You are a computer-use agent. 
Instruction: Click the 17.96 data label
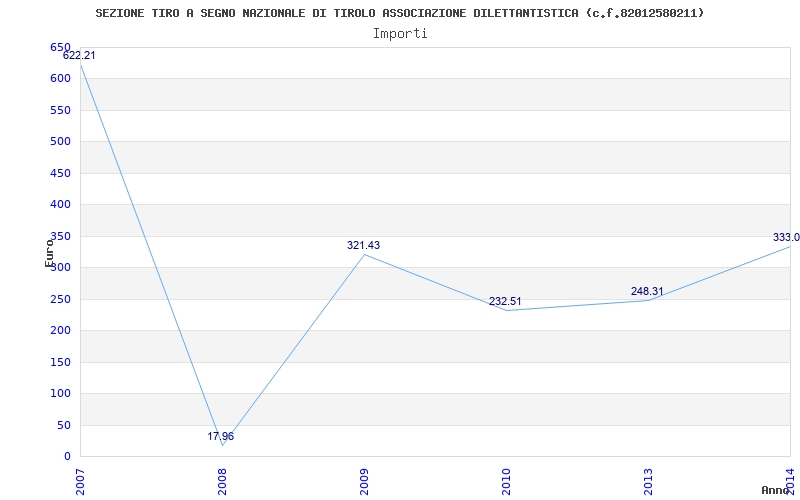(x=220, y=436)
